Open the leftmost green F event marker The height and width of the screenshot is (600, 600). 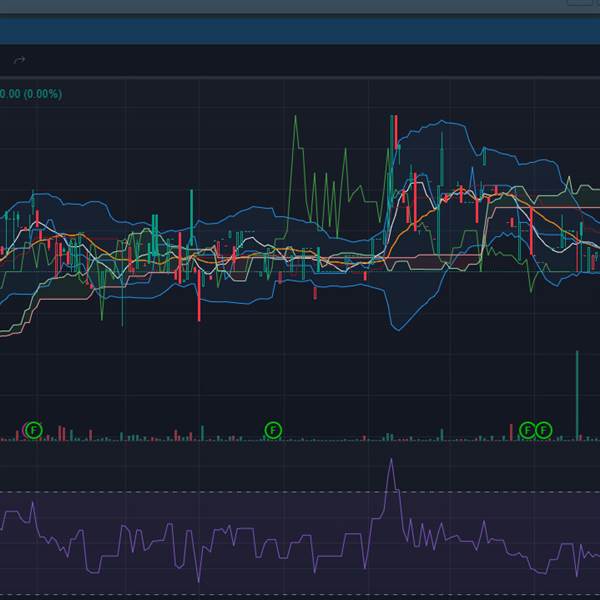pos(34,430)
